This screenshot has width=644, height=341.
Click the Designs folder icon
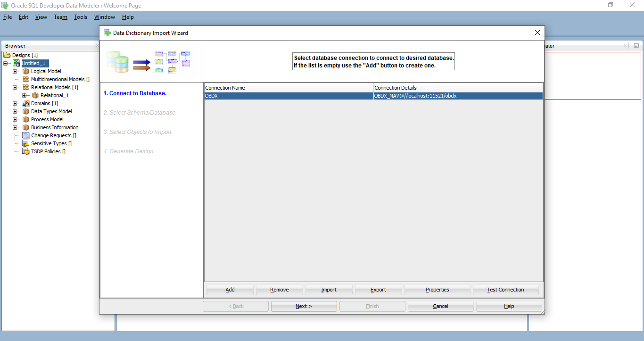(x=7, y=55)
